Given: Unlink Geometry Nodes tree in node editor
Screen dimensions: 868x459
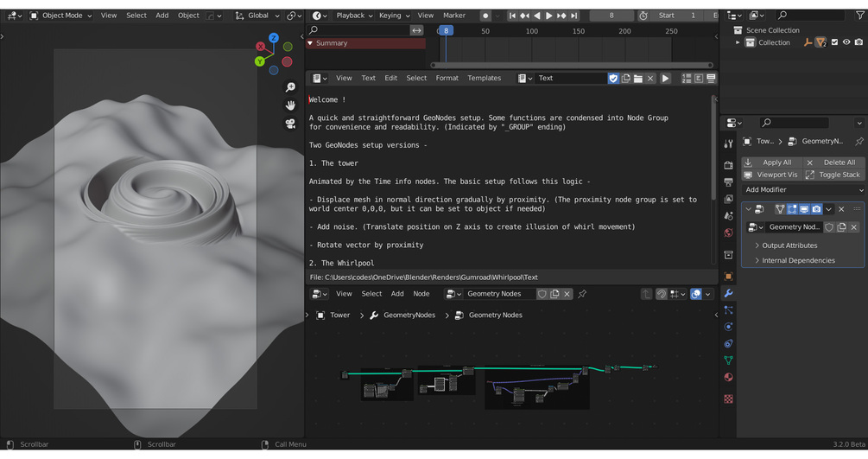Looking at the screenshot, I should click(x=567, y=294).
